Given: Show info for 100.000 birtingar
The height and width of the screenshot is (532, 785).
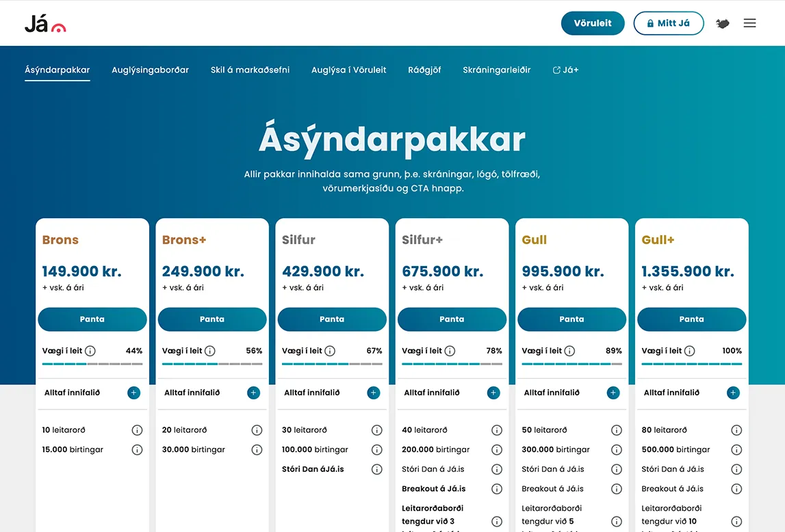Looking at the screenshot, I should [x=377, y=449].
